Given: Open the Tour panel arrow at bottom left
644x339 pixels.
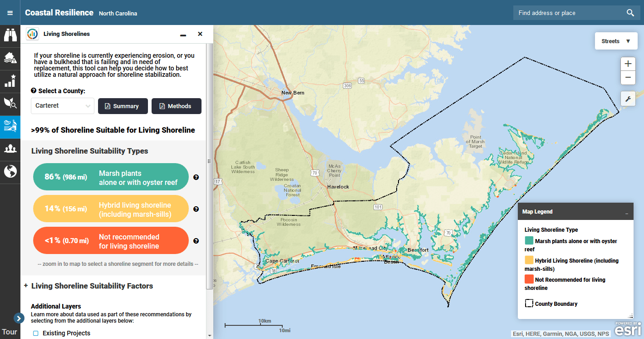Looking at the screenshot, I should click(x=19, y=318).
